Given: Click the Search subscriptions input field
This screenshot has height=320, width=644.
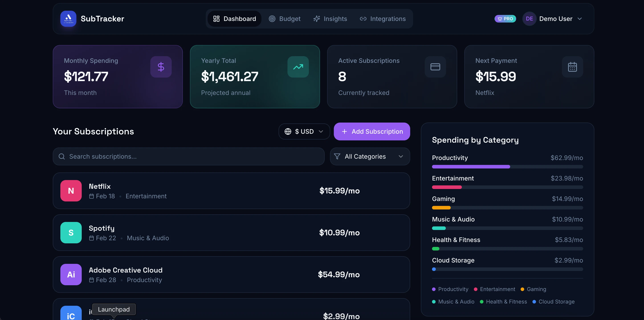Looking at the screenshot, I should (189, 156).
